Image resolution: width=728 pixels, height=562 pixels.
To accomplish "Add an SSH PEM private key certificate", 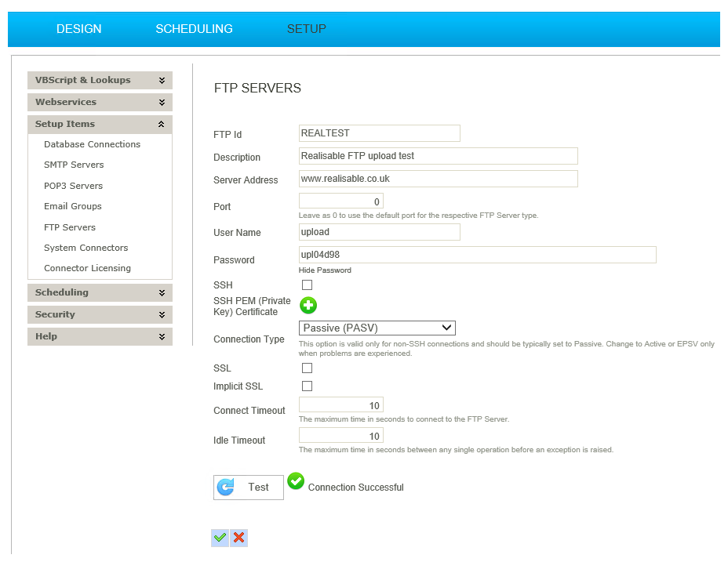I will coord(308,305).
